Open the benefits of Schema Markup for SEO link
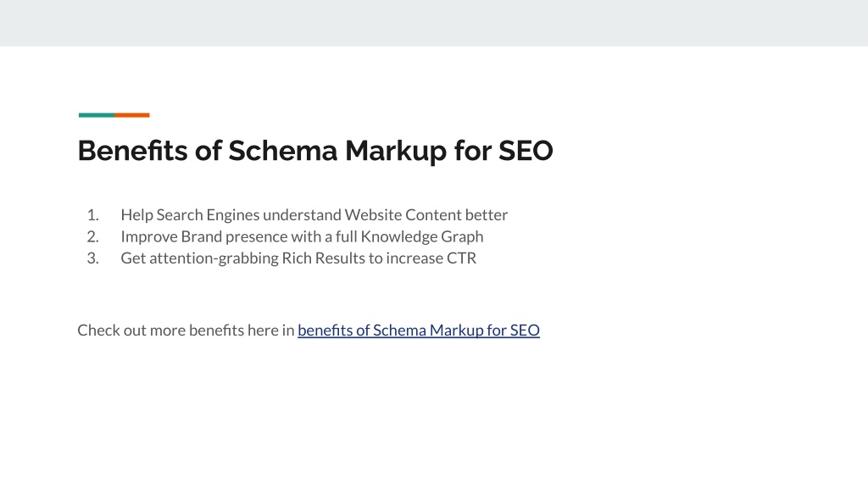 click(419, 330)
